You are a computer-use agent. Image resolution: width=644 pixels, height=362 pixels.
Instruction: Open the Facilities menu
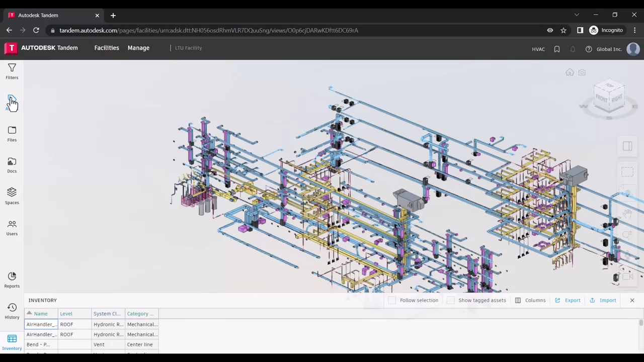(107, 48)
